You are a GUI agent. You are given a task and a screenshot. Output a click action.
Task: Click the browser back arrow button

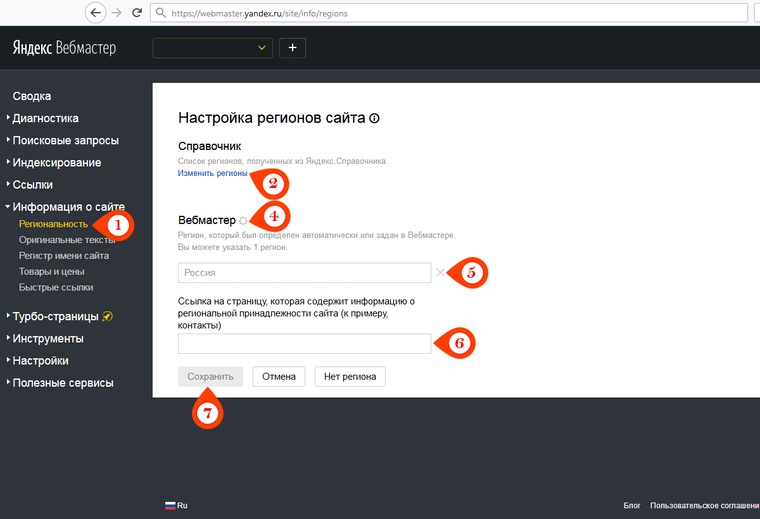point(95,13)
